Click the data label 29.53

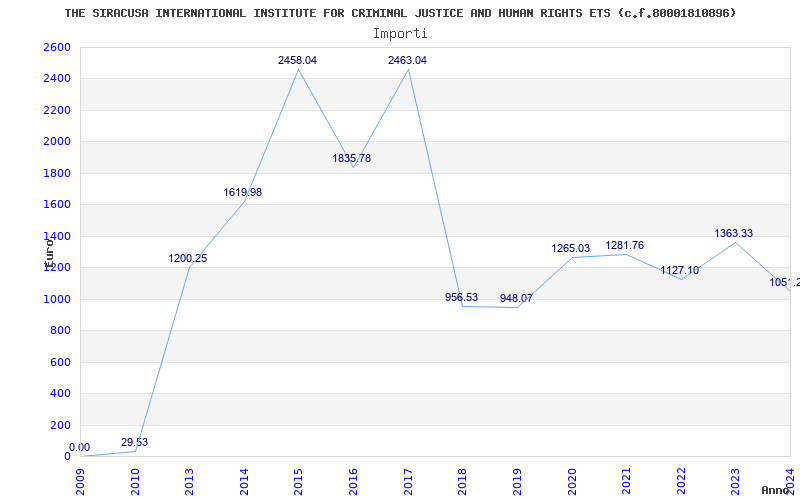click(134, 442)
